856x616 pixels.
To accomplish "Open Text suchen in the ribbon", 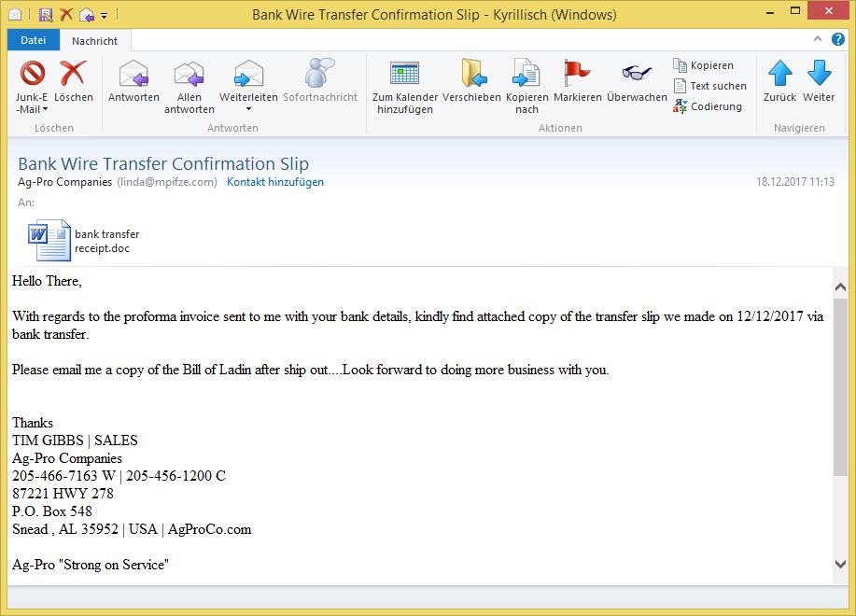I will point(709,86).
